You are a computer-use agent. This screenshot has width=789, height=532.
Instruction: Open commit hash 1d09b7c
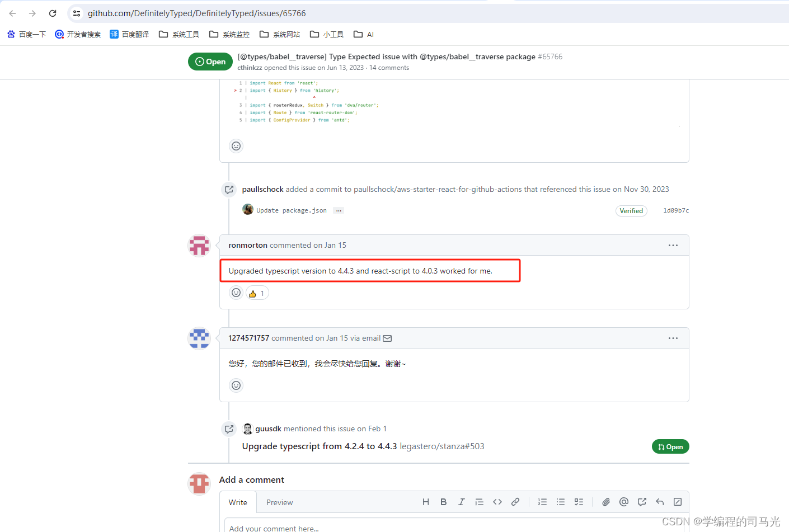[x=676, y=211]
